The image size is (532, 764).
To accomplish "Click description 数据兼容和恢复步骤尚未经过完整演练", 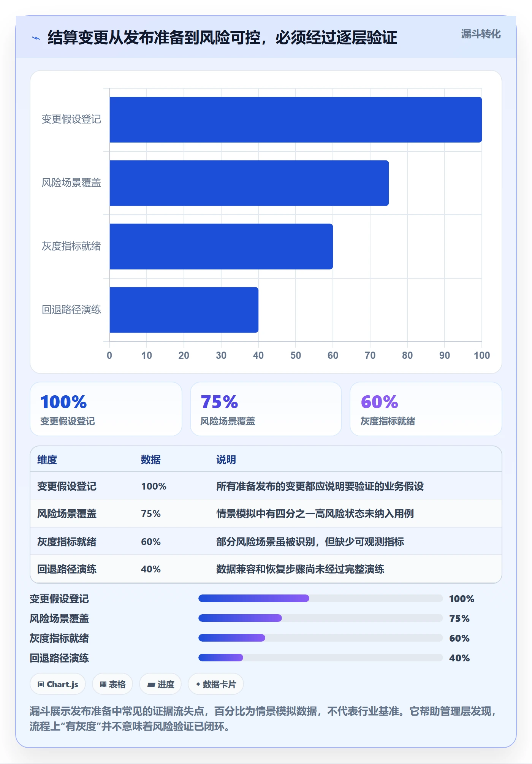I will tap(300, 569).
